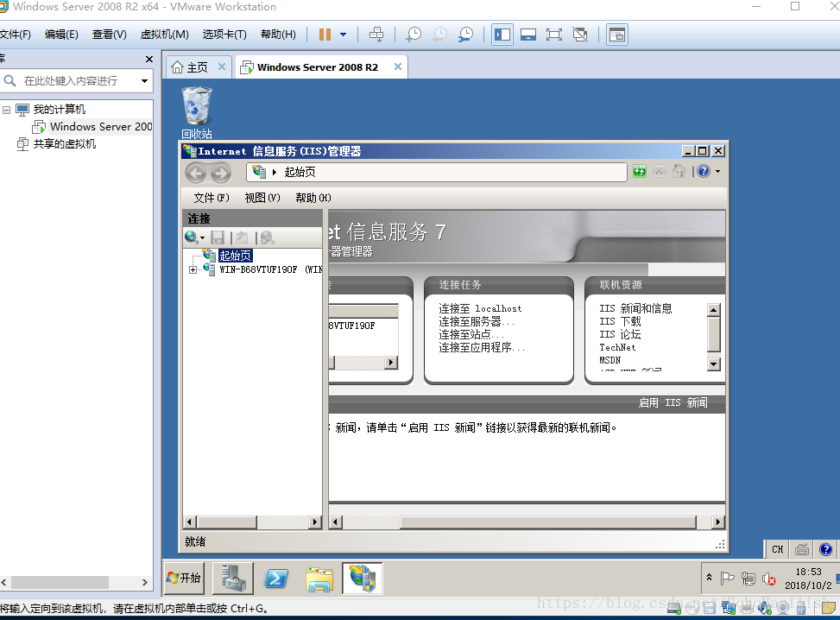Open Windows Explorer from guest taskbar
840x620 pixels.
pos(319,579)
